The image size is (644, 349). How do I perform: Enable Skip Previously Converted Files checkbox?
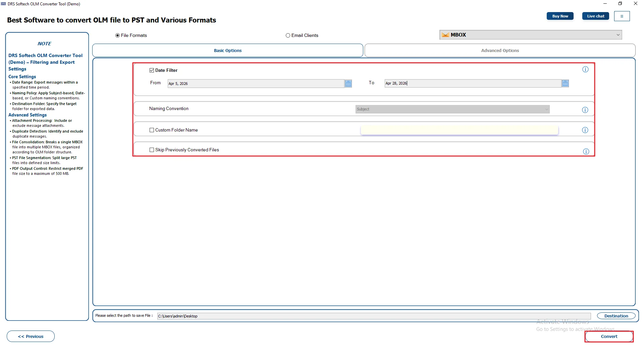(x=152, y=150)
